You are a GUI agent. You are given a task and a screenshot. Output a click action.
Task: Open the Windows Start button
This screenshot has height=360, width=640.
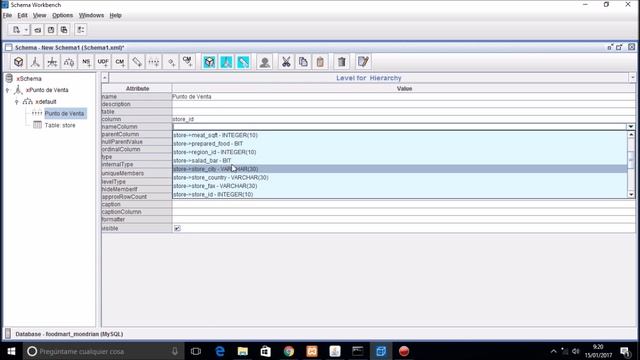coord(11,351)
